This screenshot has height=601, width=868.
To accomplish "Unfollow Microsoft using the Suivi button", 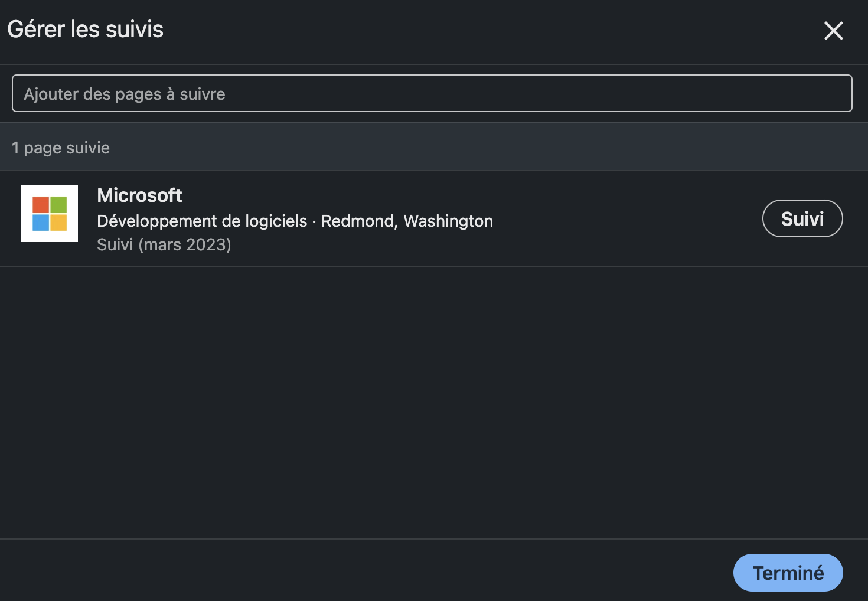I will [802, 218].
